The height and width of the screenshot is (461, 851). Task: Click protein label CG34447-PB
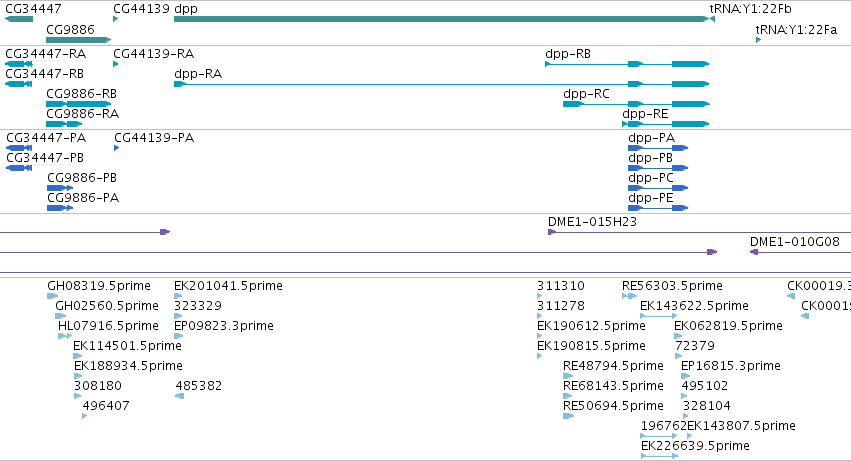click(45, 158)
